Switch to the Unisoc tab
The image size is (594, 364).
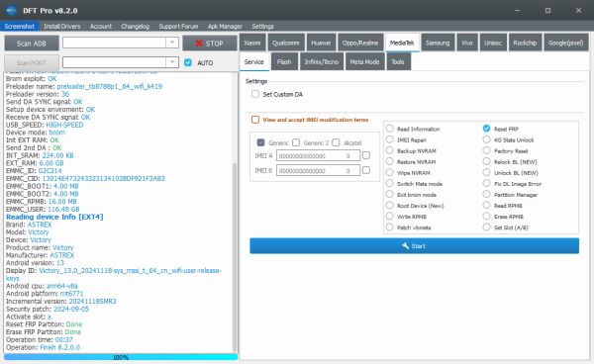493,43
